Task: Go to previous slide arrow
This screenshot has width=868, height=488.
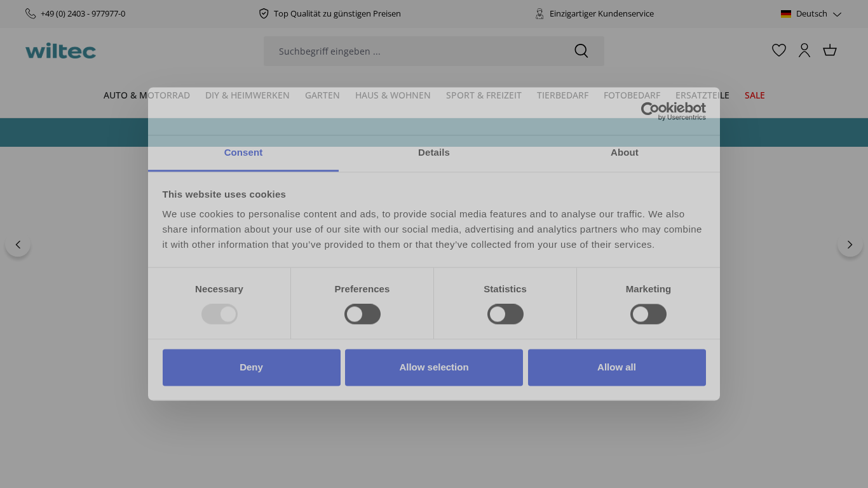Action: [x=18, y=245]
